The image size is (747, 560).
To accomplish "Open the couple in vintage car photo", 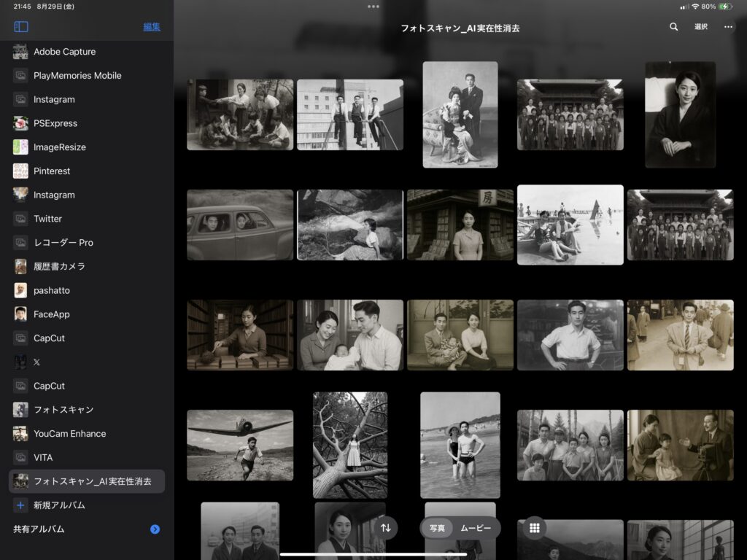I will coord(240,225).
